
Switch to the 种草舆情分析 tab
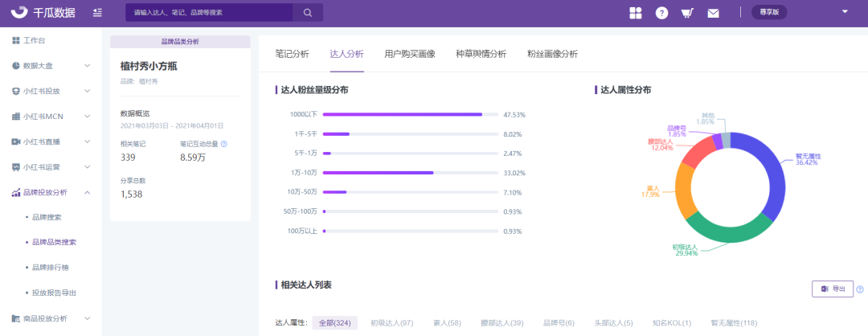pos(481,54)
